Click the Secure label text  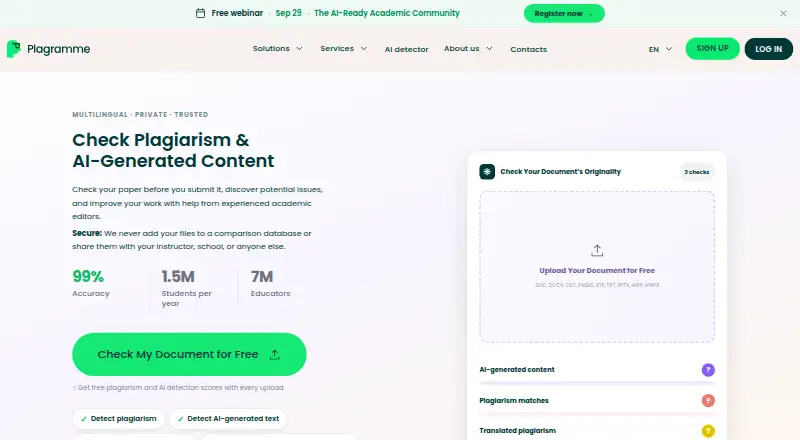87,233
